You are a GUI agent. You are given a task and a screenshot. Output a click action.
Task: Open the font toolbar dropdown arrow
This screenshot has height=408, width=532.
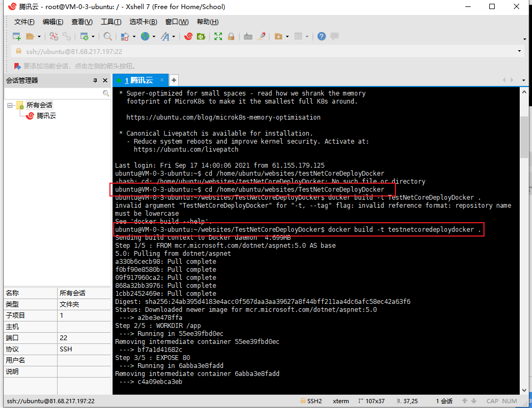pyautogui.click(x=174, y=37)
